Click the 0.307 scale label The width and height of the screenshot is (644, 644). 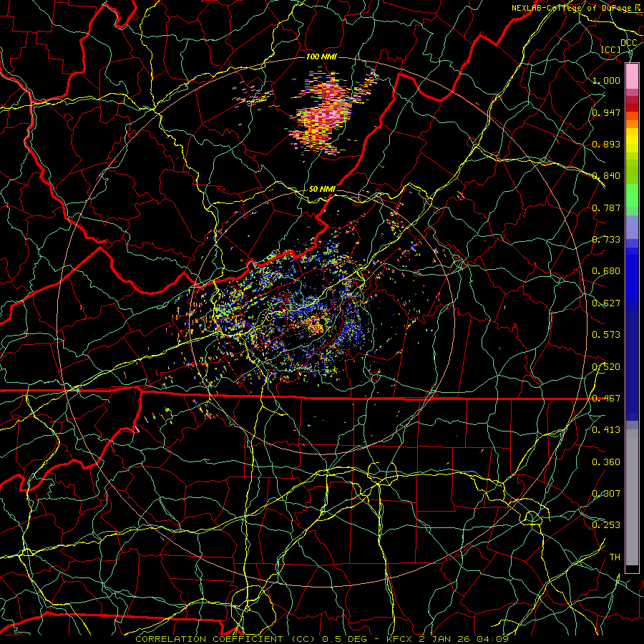click(x=606, y=494)
